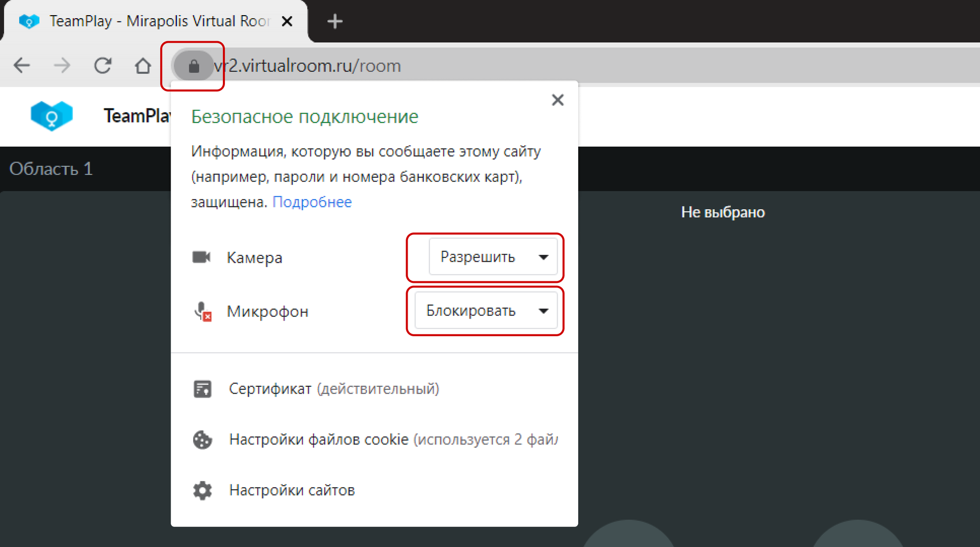Click the browser forward arrow

pyautogui.click(x=62, y=65)
